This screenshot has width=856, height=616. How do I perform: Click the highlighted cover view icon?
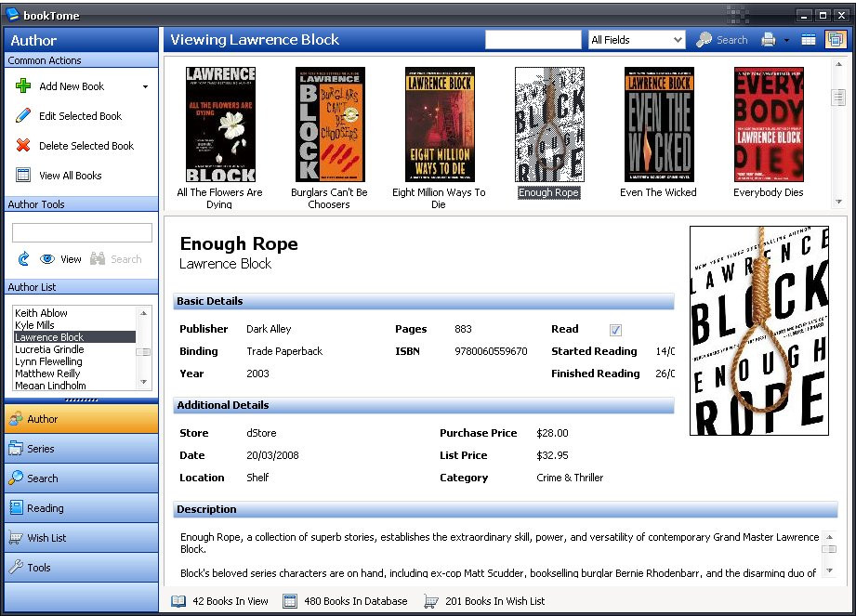click(x=836, y=40)
